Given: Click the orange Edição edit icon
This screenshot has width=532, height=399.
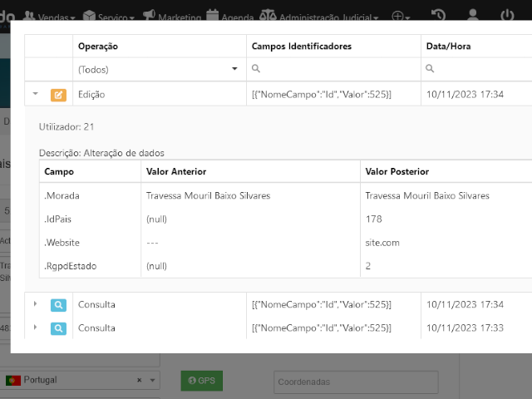Looking at the screenshot, I should (58, 95).
